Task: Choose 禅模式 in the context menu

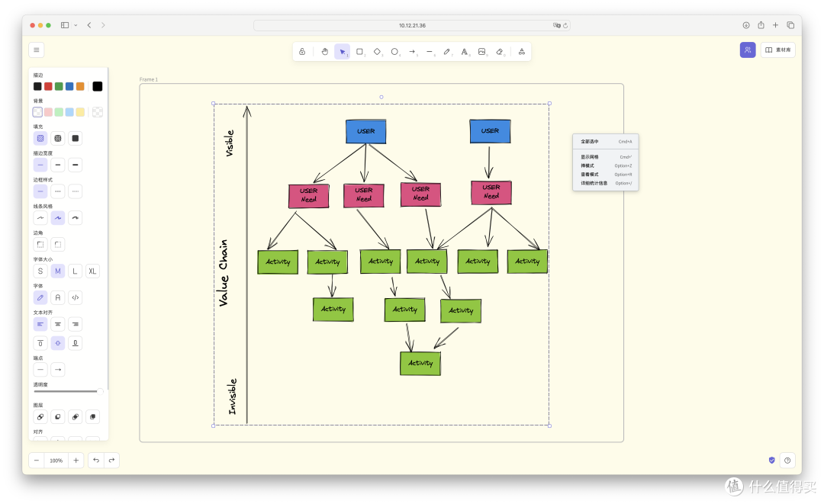Action: tap(605, 165)
